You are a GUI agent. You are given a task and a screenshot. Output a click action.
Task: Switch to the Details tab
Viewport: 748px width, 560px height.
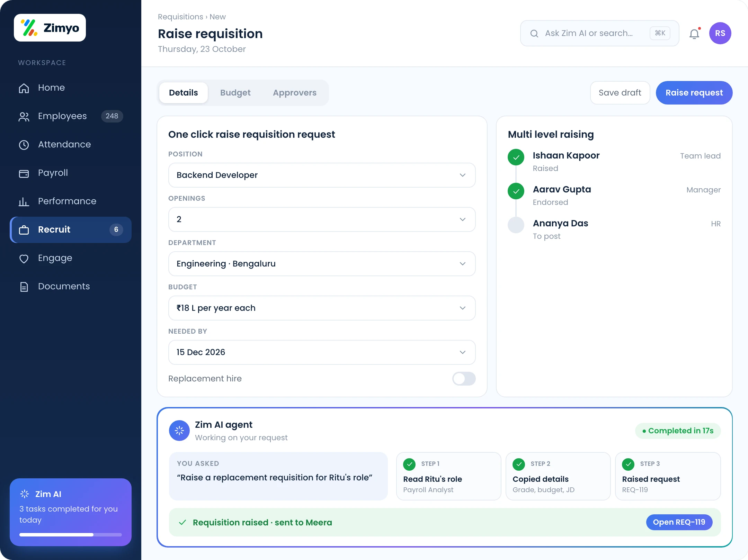184,93
